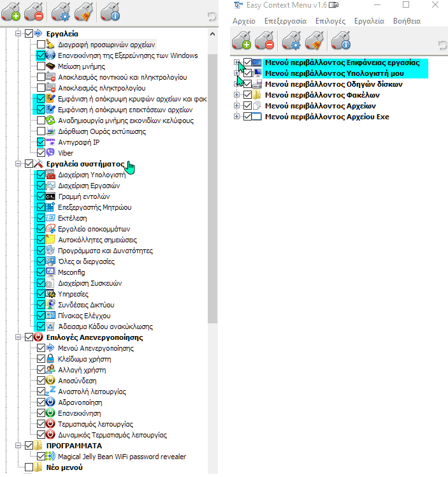Viewport: 448px width, 477px height.
Task: Open the Βοήθεια menu
Action: 407,21
